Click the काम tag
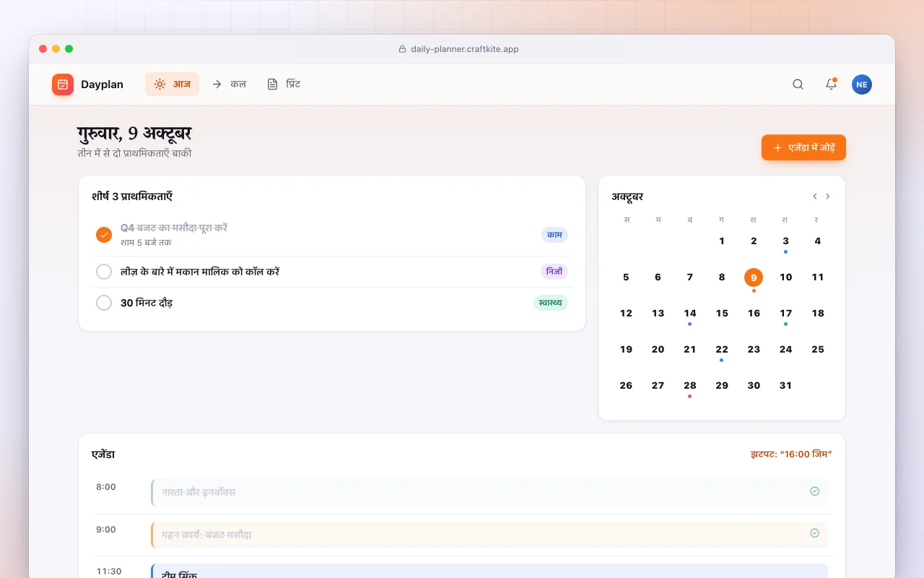 tap(554, 235)
